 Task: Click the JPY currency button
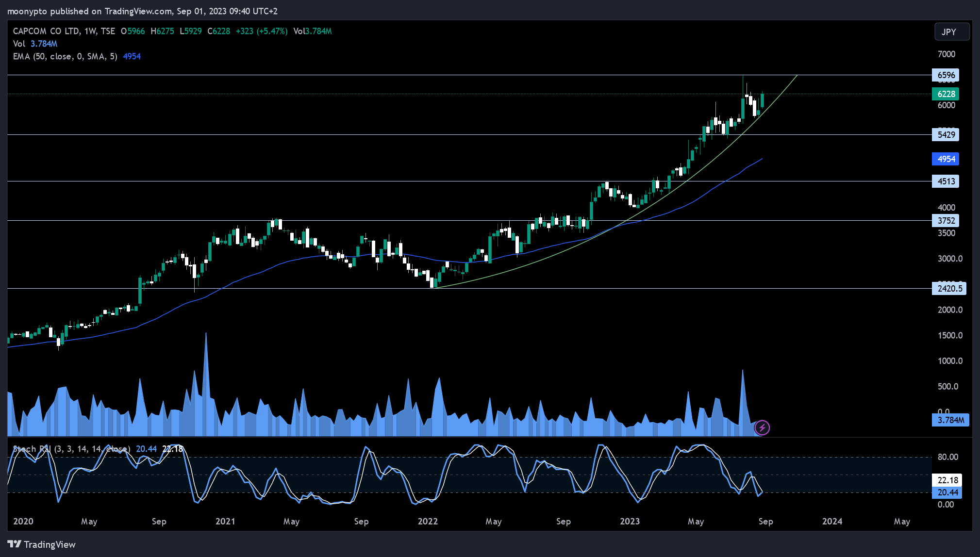tap(952, 32)
